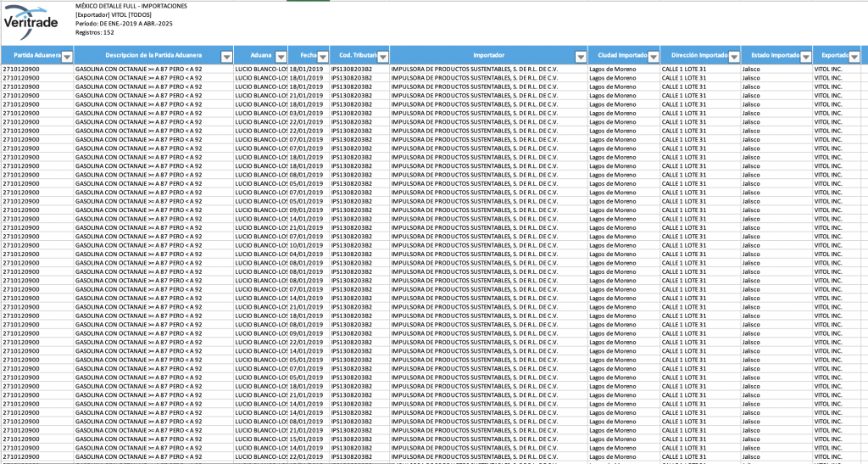Image resolution: width=868 pixels, height=464 pixels.
Task: Select the Exportador column header label
Action: click(x=835, y=55)
